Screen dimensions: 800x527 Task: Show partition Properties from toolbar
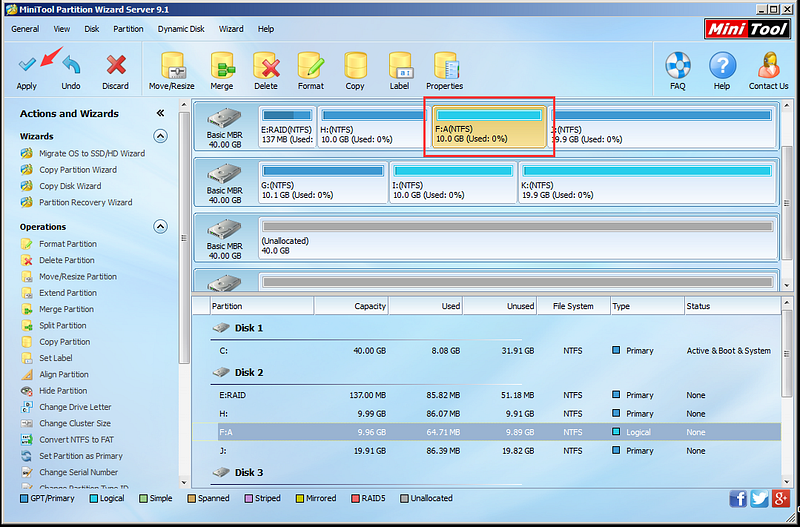[x=445, y=71]
